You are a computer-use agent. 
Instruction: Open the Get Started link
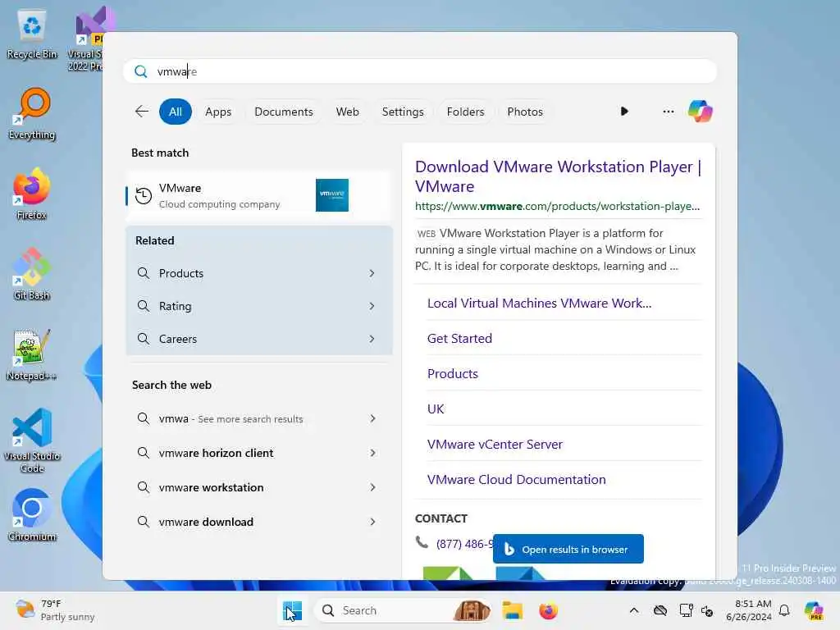pyautogui.click(x=459, y=339)
